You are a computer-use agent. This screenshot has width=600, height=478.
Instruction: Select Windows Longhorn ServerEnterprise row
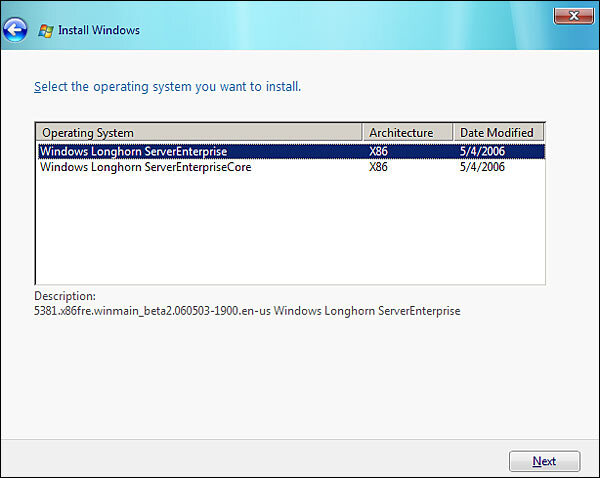coord(291,152)
